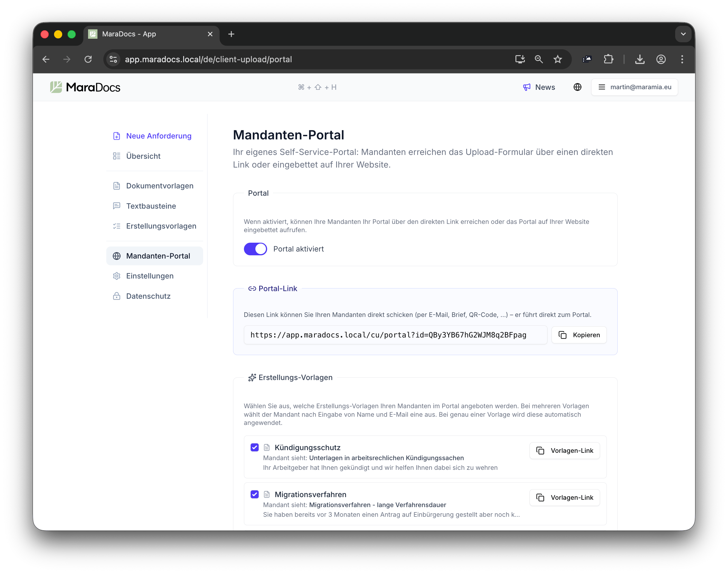Open the Chrome three-dot menu
728x574 pixels.
pyautogui.click(x=682, y=60)
